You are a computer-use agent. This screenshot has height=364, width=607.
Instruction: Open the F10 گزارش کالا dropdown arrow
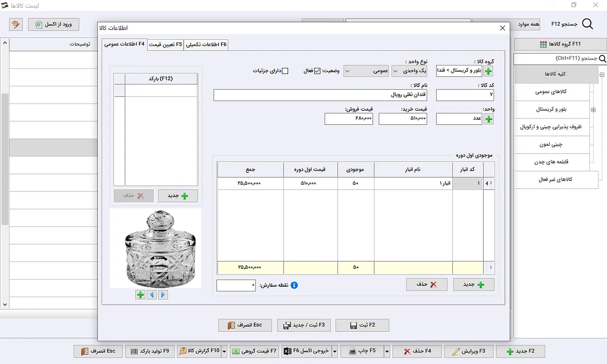tap(224, 351)
